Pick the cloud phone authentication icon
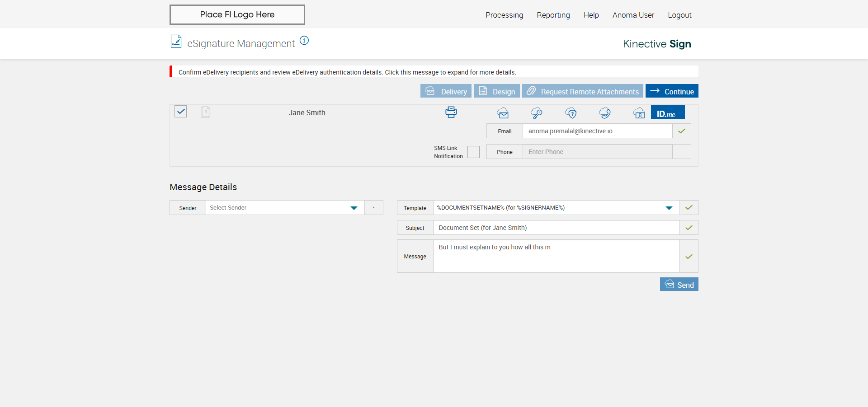 point(605,113)
